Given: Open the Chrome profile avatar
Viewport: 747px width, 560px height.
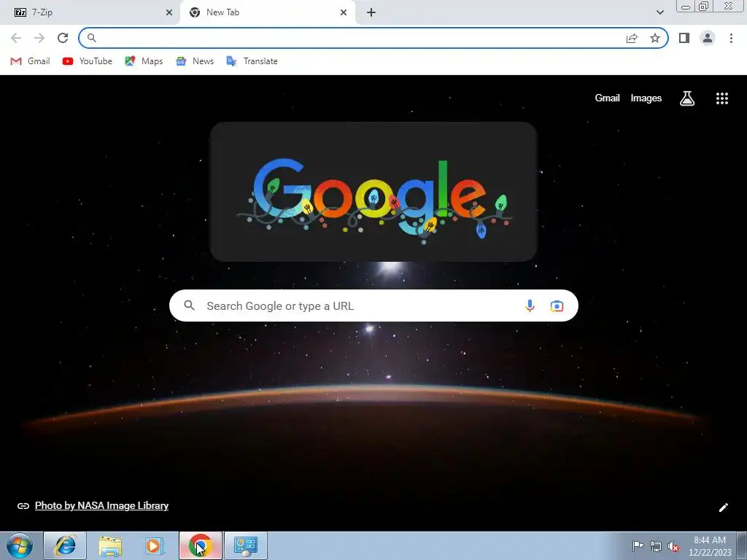Looking at the screenshot, I should (708, 38).
